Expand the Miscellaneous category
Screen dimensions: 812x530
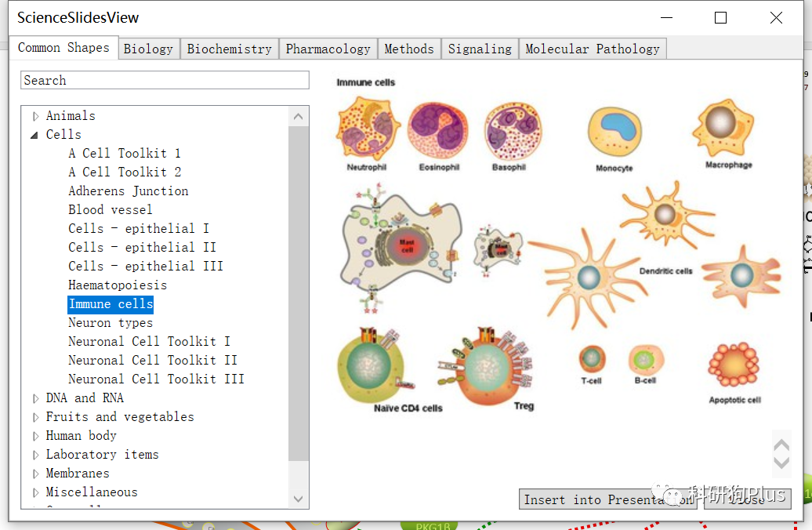tap(35, 492)
